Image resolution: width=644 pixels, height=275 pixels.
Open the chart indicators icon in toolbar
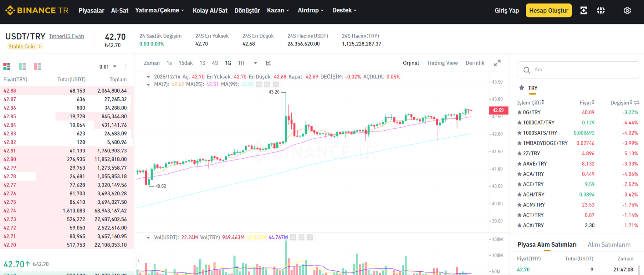coord(268,63)
